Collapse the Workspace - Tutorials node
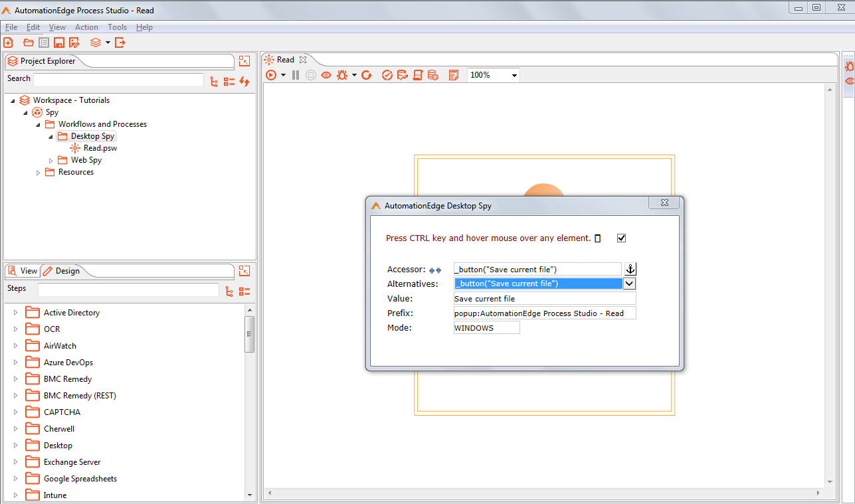The width and height of the screenshot is (855, 504). (x=13, y=100)
